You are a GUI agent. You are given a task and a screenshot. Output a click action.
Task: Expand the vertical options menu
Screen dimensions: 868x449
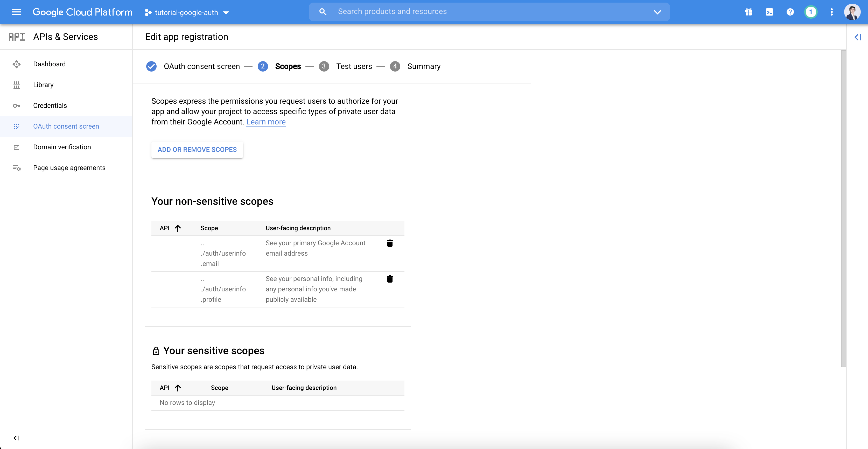tap(831, 11)
